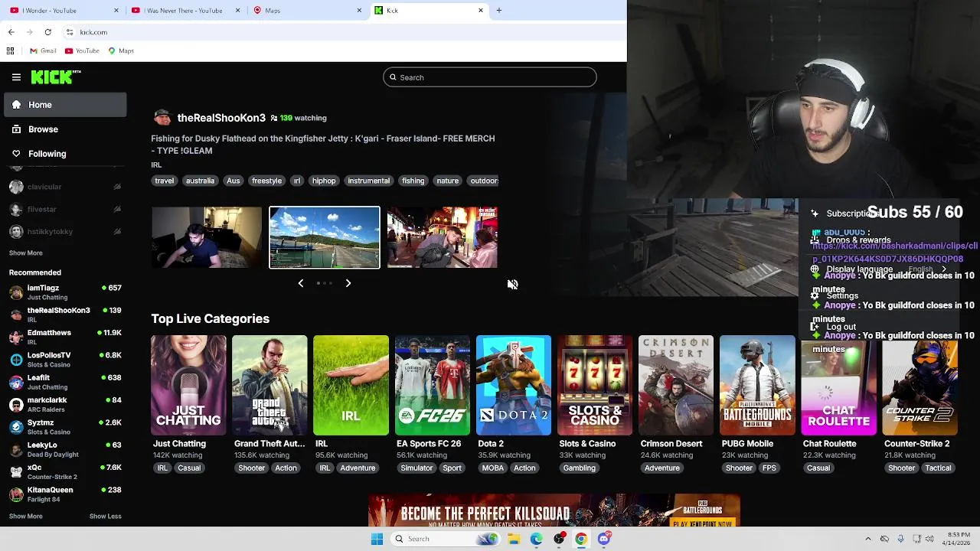Click Syztmz avatar in recommended list
This screenshot has height=551, width=980.
pyautogui.click(x=16, y=427)
